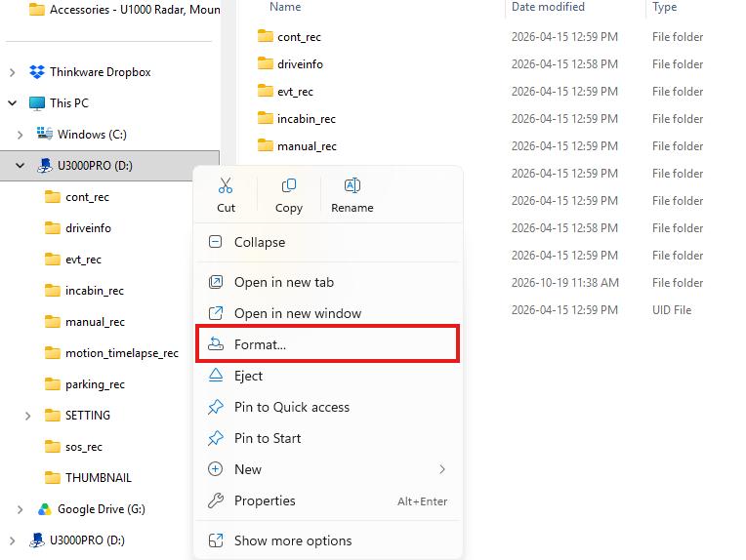
Task: Choose Format... from the context menu
Action: pos(327,343)
